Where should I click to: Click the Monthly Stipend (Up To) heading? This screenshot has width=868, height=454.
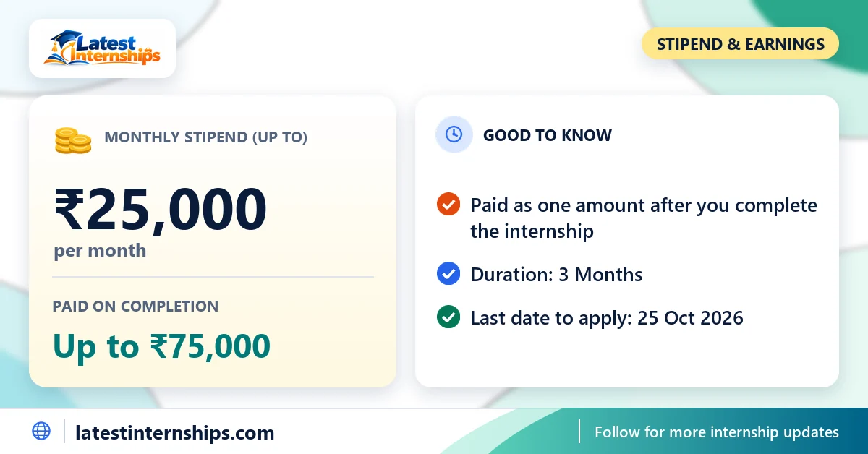206,137
